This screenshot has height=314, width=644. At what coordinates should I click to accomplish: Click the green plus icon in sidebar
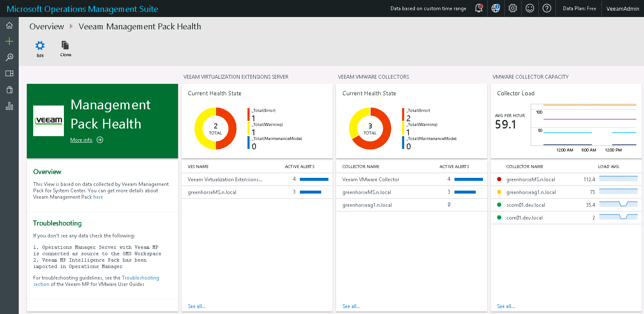(x=9, y=41)
